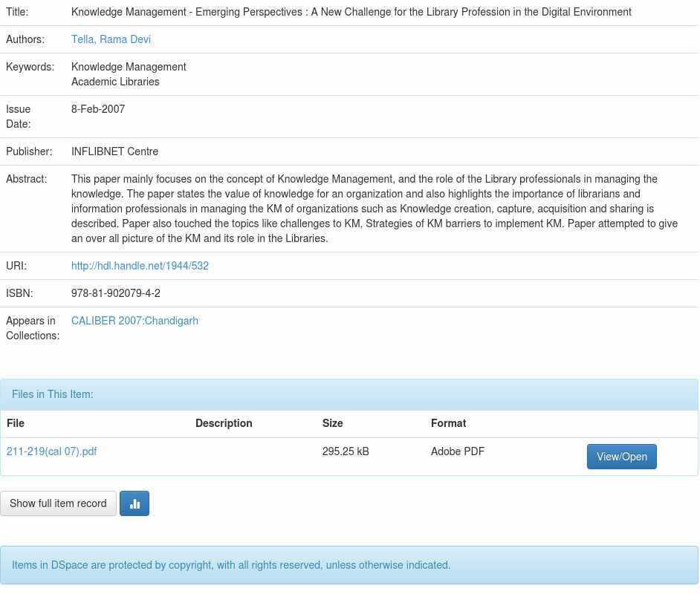Download the 211-219(cal 07).pdf file link
The image size is (700, 594).
[x=51, y=451]
